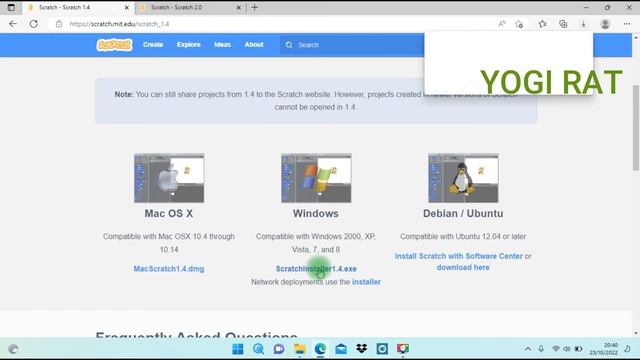Add this page to favorites
The width and height of the screenshot is (640, 360).
click(x=519, y=24)
